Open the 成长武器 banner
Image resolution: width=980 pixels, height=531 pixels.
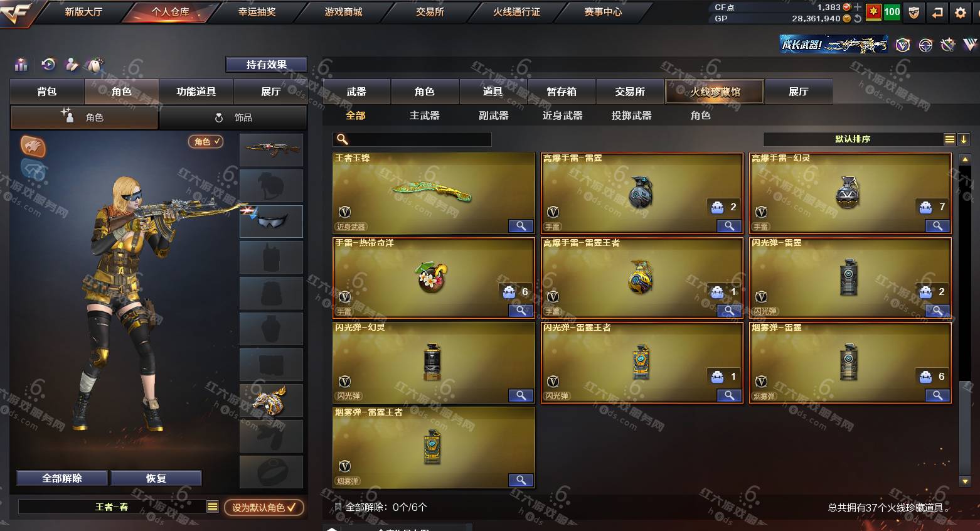(834, 45)
